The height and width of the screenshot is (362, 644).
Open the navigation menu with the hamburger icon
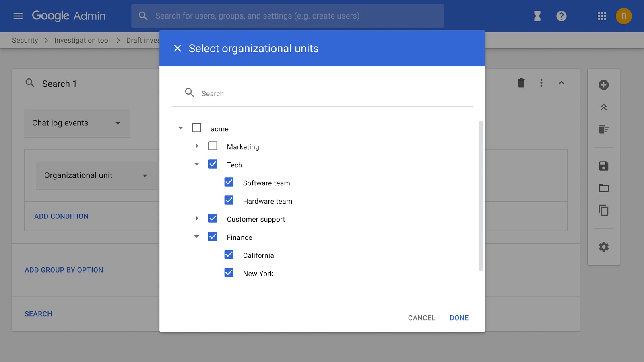(x=18, y=16)
